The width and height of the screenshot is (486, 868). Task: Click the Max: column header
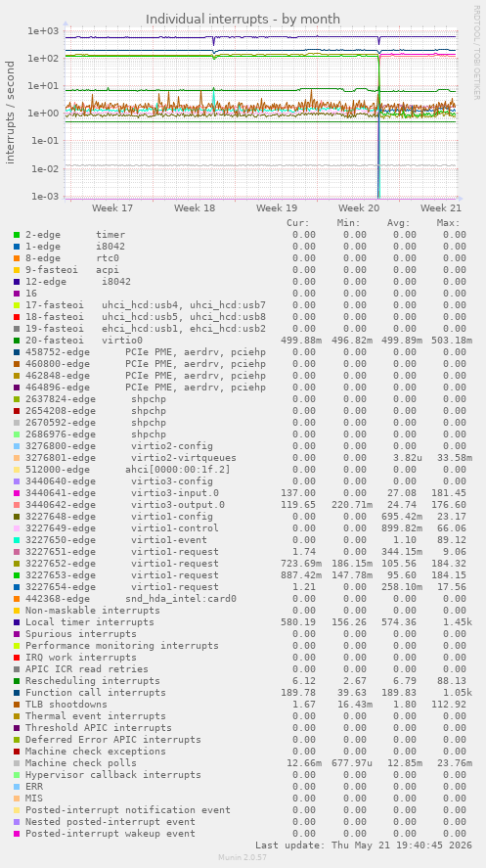(446, 223)
